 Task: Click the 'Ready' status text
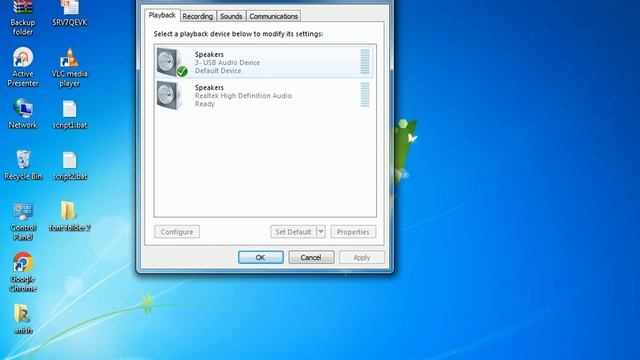click(204, 104)
